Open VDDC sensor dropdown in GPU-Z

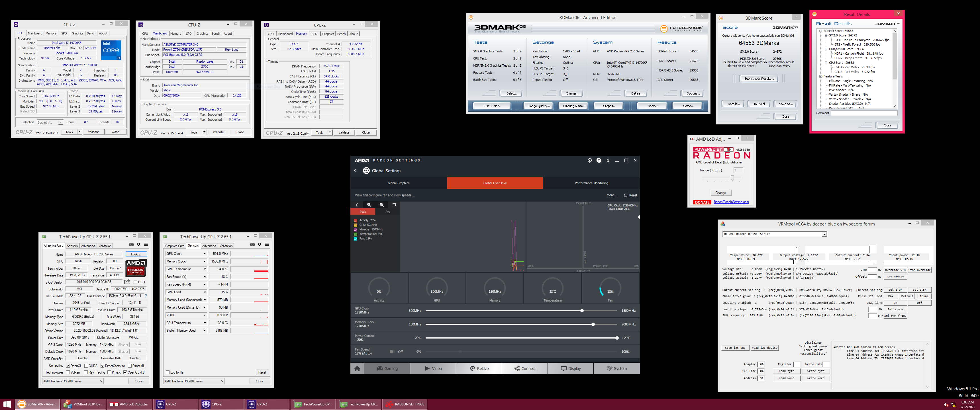204,315
